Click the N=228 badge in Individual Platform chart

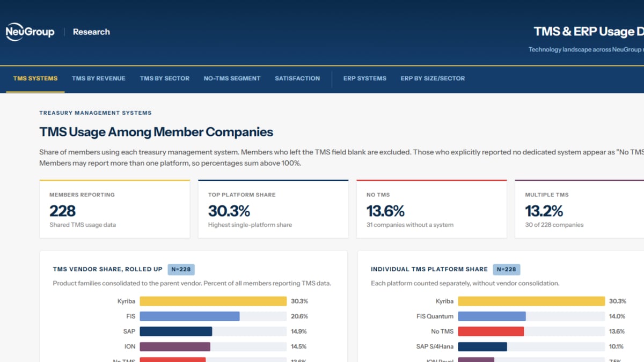pos(506,269)
